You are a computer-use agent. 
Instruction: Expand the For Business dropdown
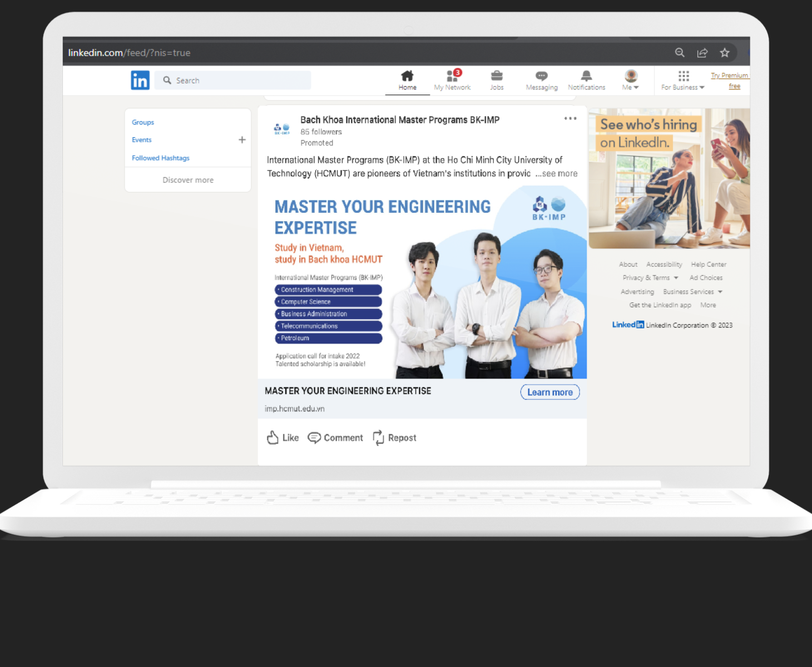683,80
